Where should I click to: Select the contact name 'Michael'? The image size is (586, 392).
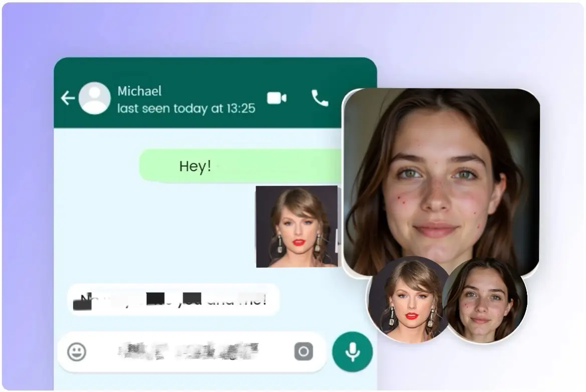(139, 91)
